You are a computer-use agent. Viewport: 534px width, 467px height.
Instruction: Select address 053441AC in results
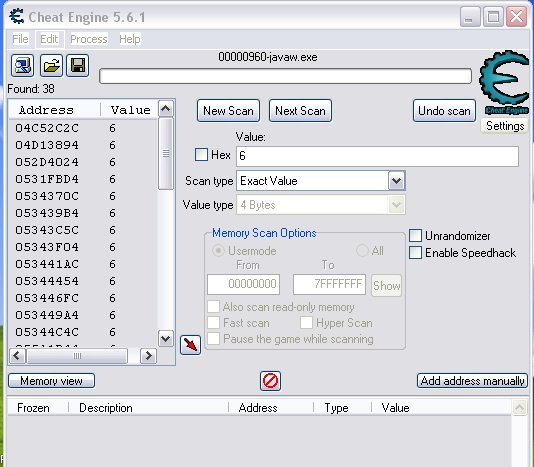coord(47,264)
